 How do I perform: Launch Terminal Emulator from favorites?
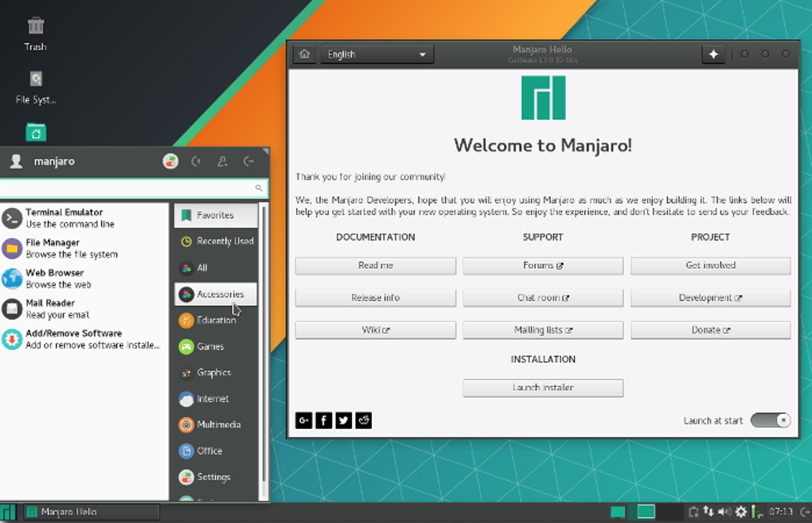click(x=84, y=218)
